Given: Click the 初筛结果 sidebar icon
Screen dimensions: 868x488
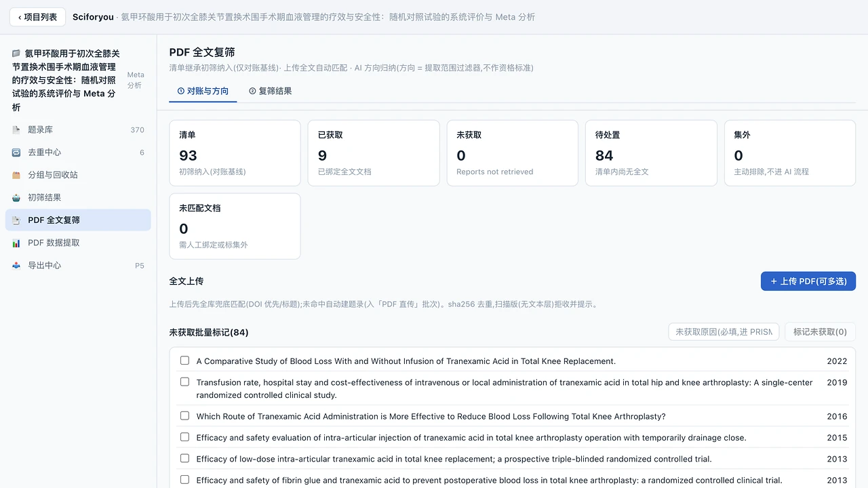Looking at the screenshot, I should (x=16, y=197).
